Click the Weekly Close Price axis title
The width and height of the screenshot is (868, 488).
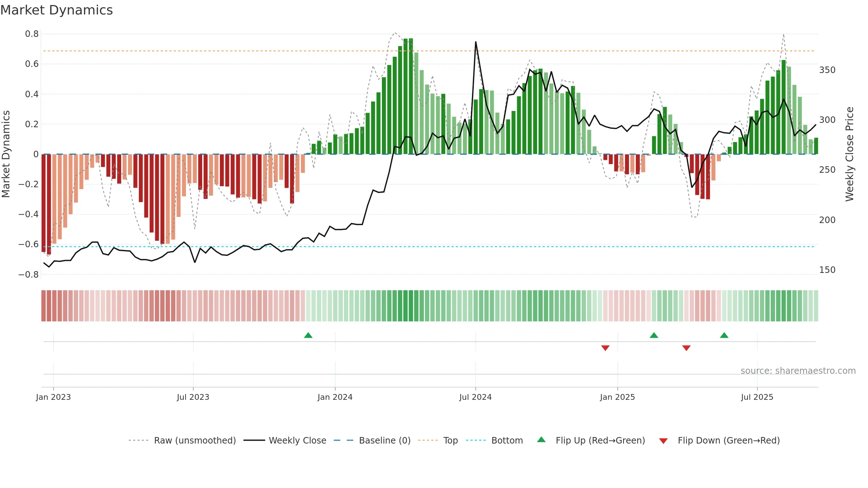point(850,154)
